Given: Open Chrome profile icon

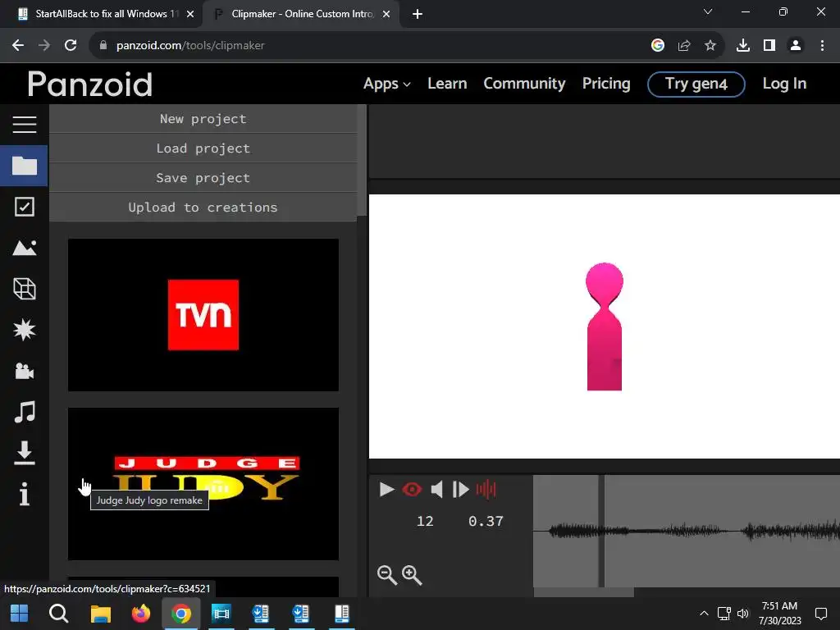Looking at the screenshot, I should pos(796,46).
